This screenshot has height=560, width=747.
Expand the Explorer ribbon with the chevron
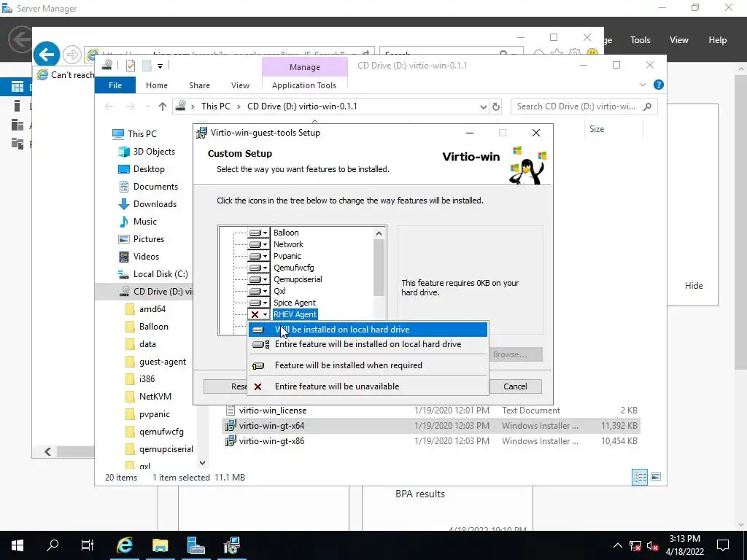643,85
